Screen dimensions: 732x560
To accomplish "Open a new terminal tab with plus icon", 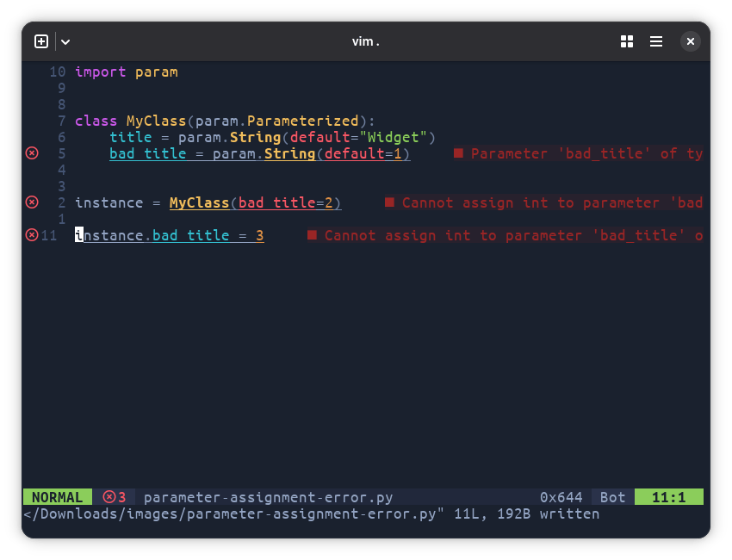I will (x=41, y=41).
